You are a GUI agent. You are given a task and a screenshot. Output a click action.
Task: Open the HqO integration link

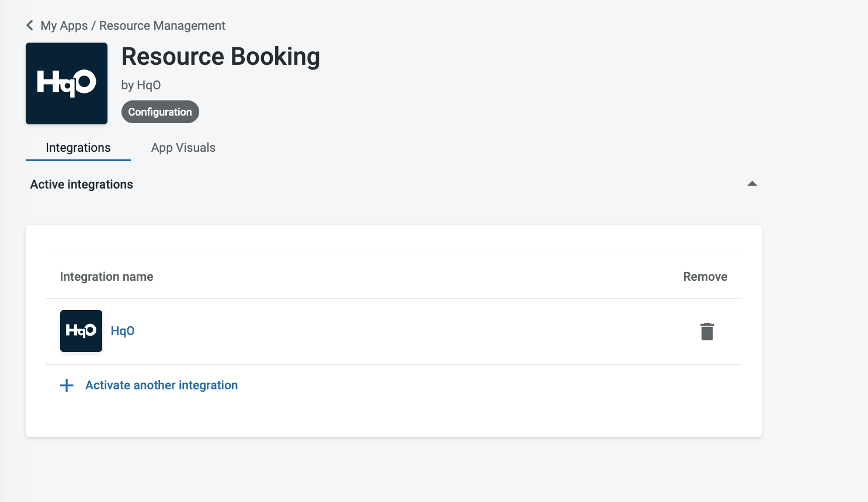click(123, 331)
